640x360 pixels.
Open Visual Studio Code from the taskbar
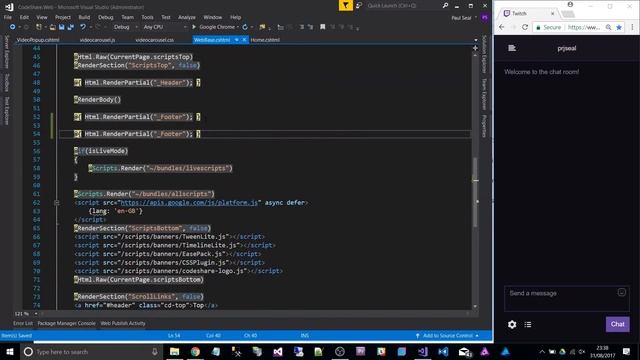coord(443,351)
